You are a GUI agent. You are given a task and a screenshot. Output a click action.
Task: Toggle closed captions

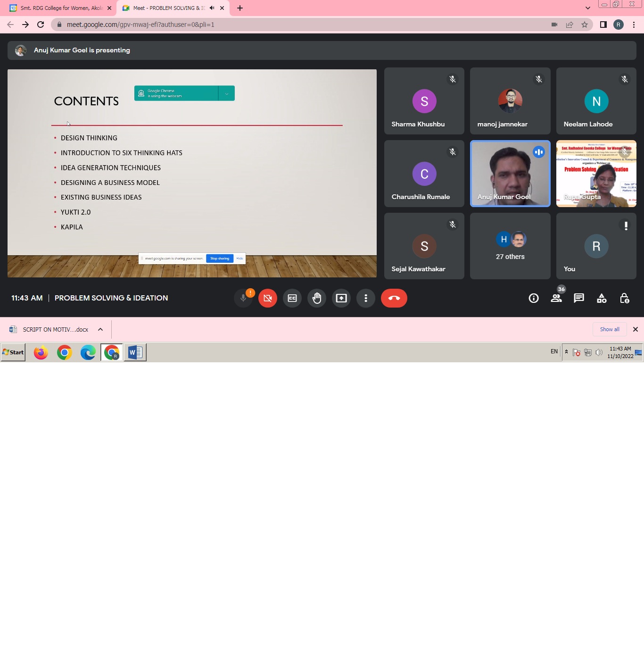(292, 298)
